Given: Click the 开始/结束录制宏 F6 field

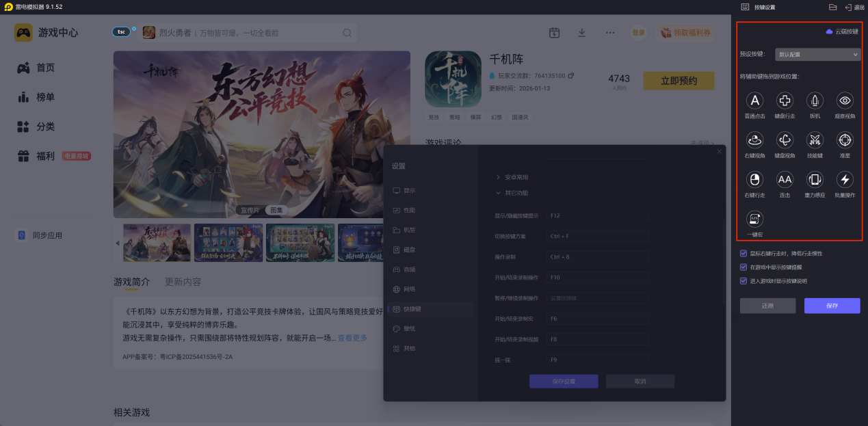Looking at the screenshot, I should [x=598, y=319].
